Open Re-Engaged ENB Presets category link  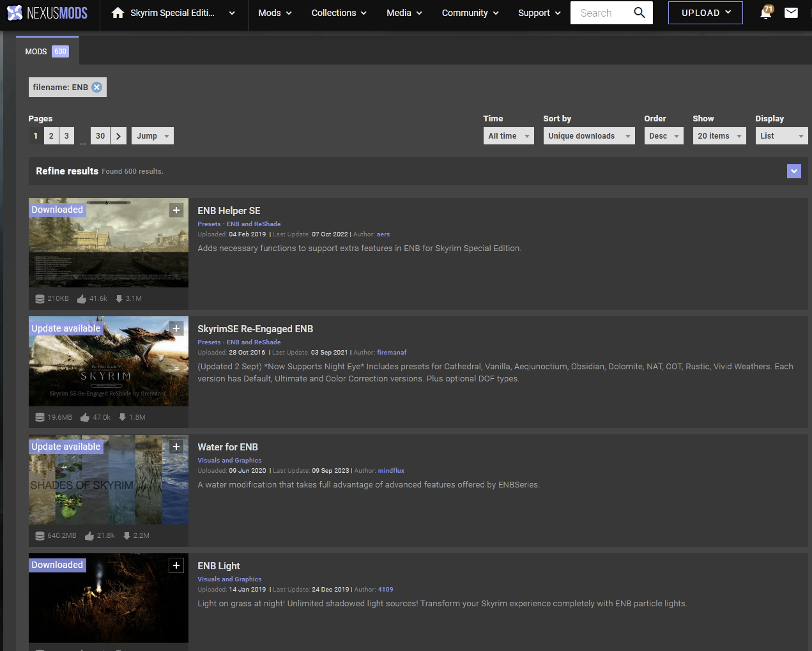point(239,342)
